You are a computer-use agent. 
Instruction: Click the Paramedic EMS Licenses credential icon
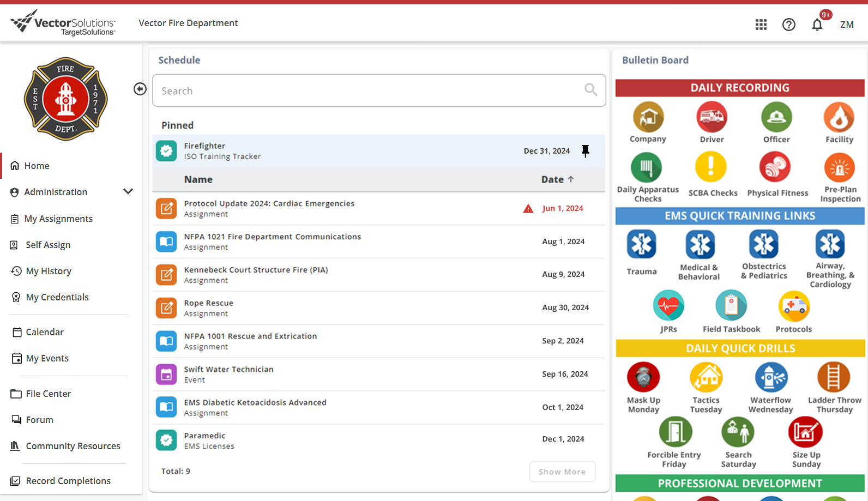[x=166, y=440]
